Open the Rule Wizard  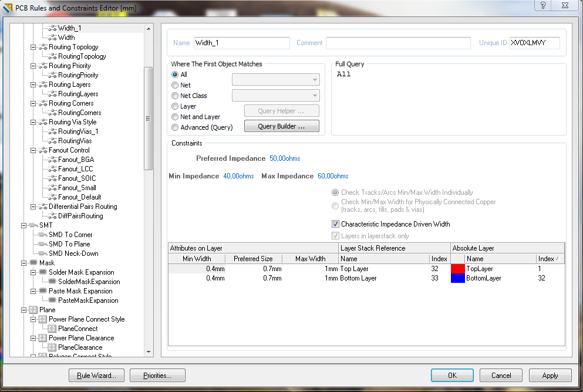pos(97,376)
